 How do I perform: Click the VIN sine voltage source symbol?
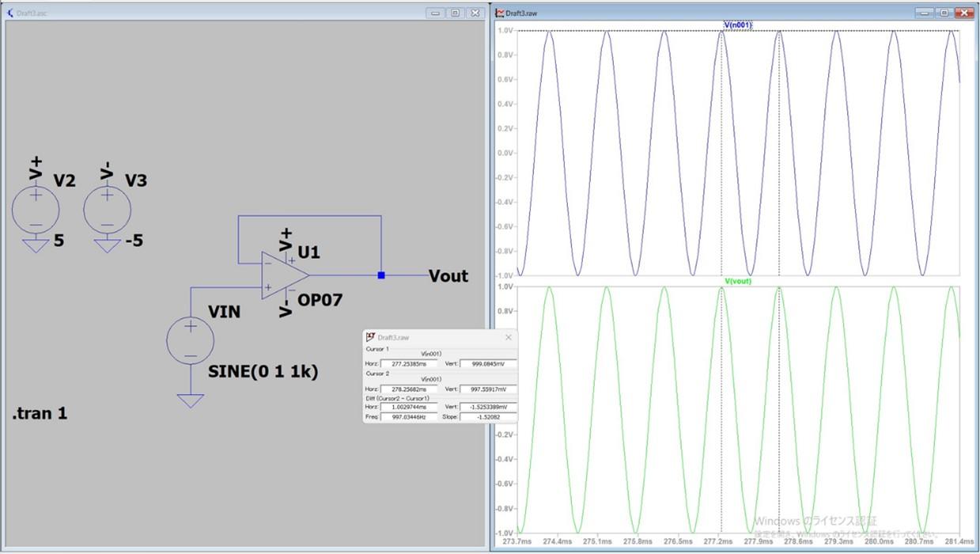pyautogui.click(x=190, y=341)
